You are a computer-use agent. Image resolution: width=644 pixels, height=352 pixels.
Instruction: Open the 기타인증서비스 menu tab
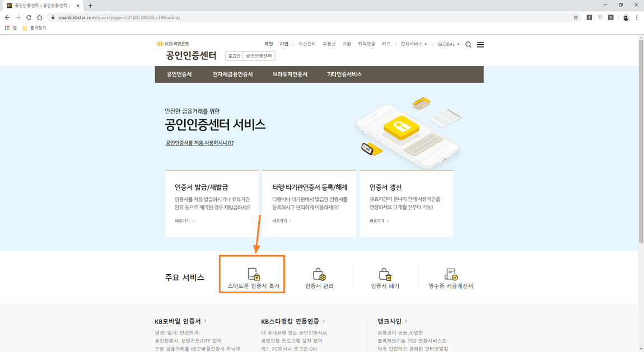pos(344,74)
